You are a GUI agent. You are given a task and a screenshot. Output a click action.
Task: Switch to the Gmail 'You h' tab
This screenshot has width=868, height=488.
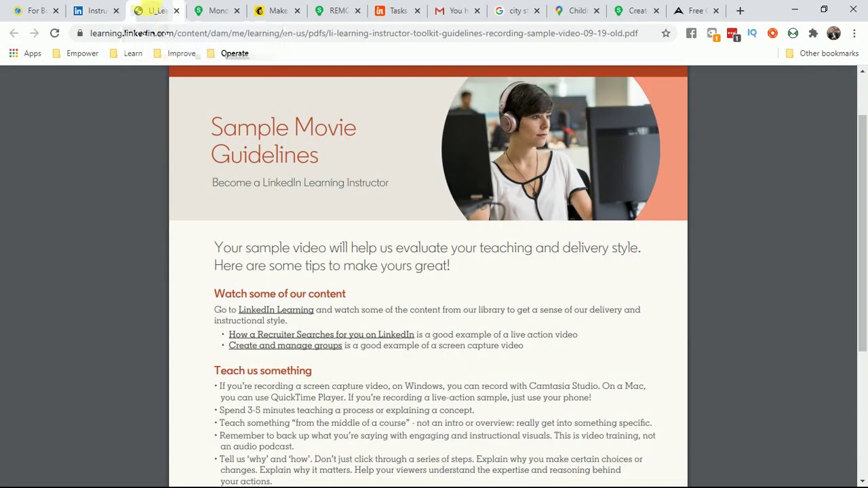click(458, 11)
